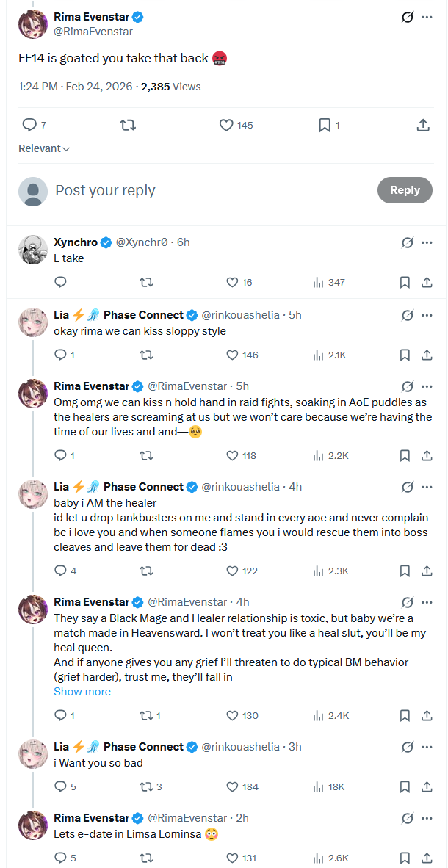Screen dimensions: 448x868
Task: Type in the Post your reply field
Action: pos(206,191)
